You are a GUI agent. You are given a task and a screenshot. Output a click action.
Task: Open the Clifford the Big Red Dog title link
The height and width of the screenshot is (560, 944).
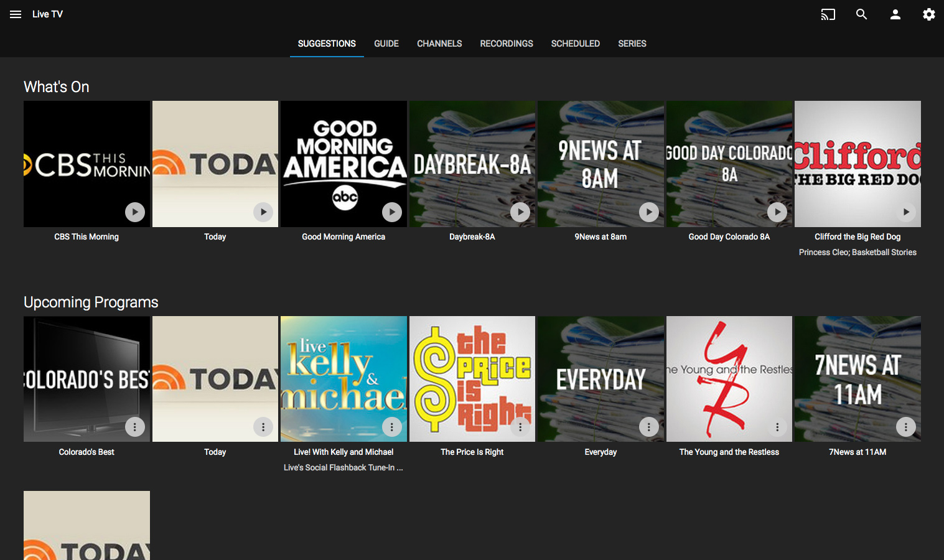(858, 237)
